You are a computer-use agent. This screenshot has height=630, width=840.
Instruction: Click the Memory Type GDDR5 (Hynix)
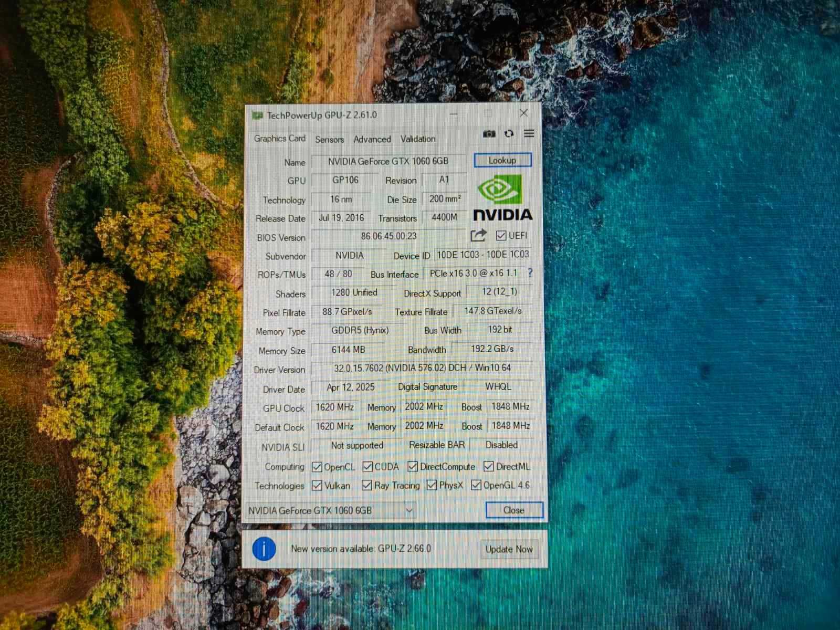(x=360, y=331)
